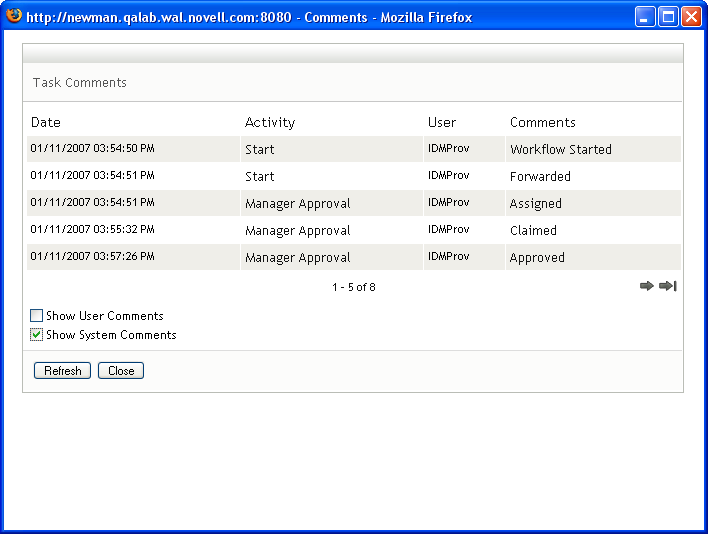
Task: Enable the Show User Comments checkbox
Action: 37,316
